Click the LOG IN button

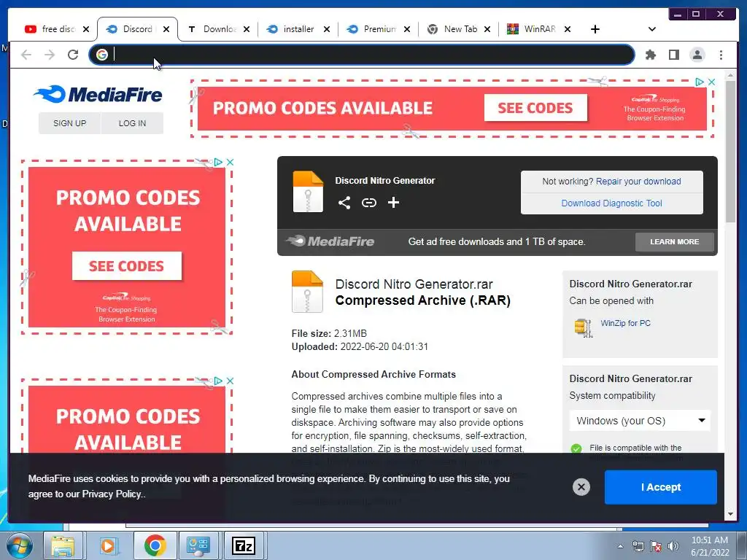tap(133, 123)
